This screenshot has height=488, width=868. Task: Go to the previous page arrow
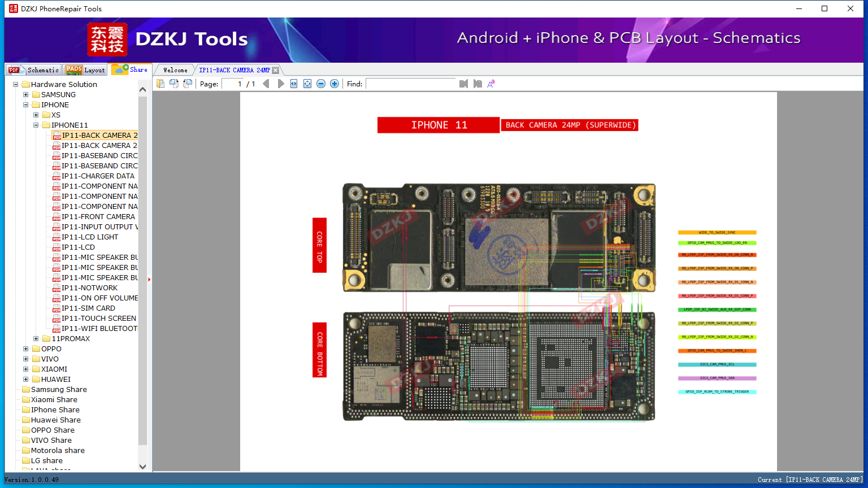click(266, 84)
